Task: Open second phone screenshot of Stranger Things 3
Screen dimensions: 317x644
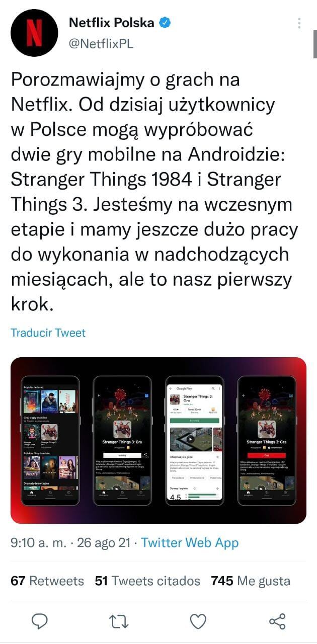Action: click(x=122, y=440)
